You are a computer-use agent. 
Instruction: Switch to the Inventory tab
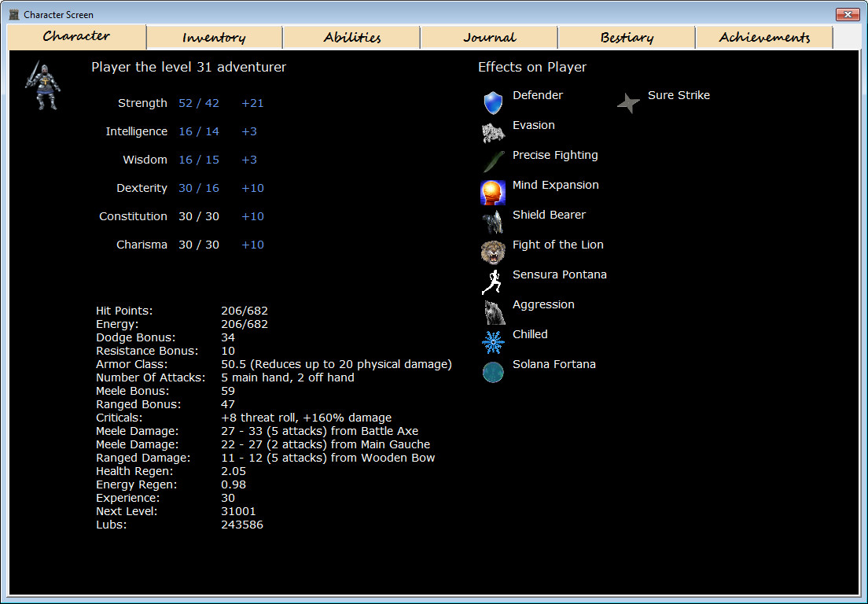(213, 36)
